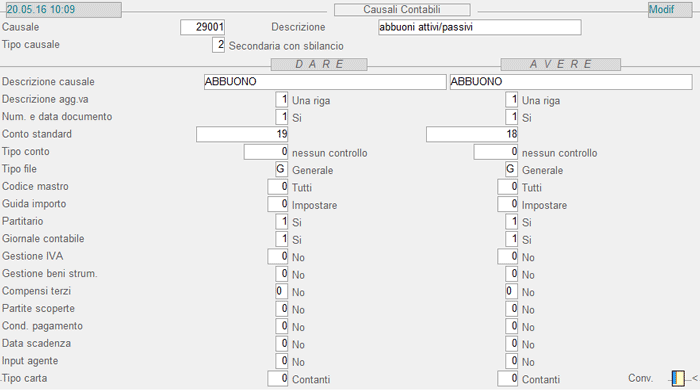700x390 pixels.
Task: Click the date and time button
Action: point(63,10)
